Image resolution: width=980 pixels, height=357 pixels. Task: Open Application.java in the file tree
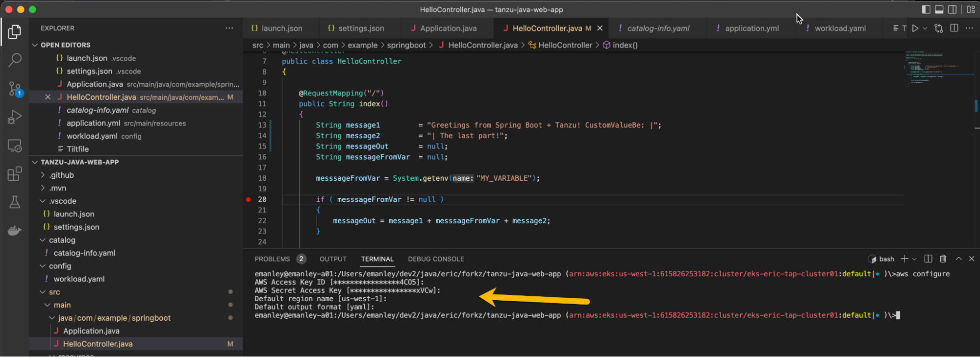coord(91,331)
